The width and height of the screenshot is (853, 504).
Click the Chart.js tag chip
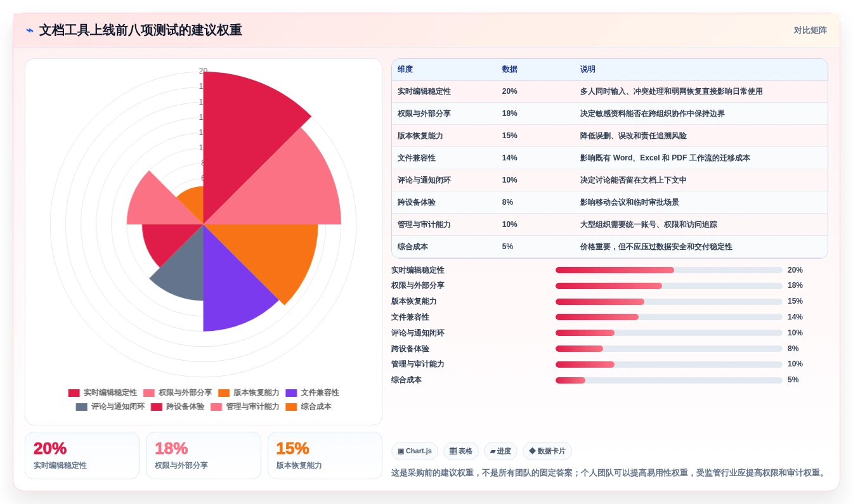[x=415, y=451]
